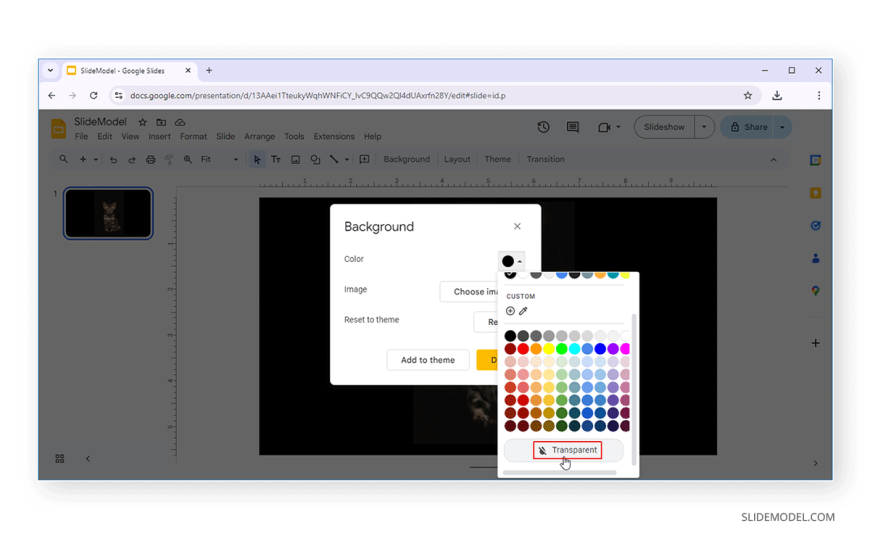
Task: Click Transition in the toolbar
Action: 545,159
